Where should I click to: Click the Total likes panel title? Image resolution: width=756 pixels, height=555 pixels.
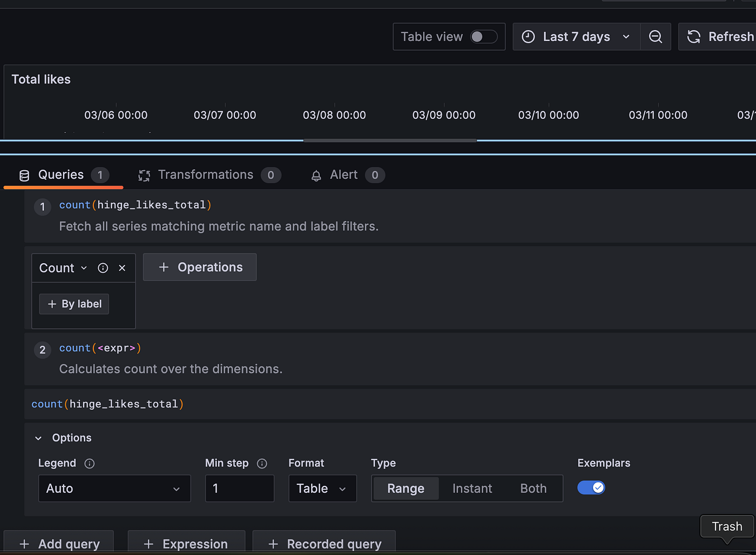click(x=41, y=79)
